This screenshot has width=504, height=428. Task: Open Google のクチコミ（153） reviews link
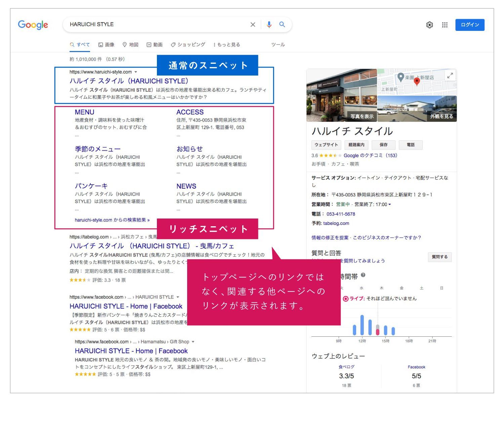(370, 155)
